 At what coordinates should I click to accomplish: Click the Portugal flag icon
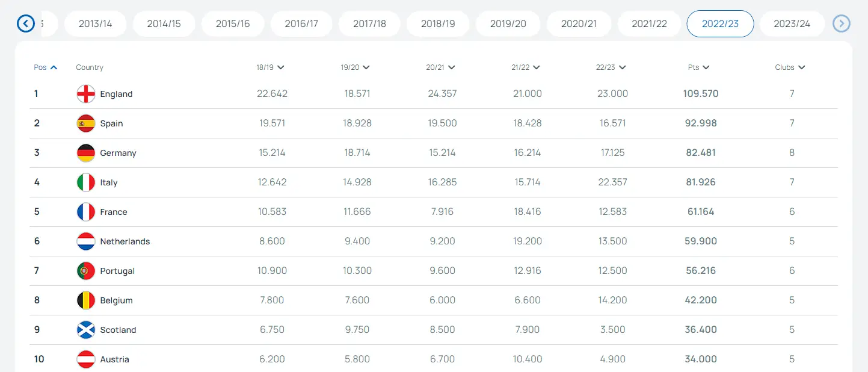coord(86,271)
